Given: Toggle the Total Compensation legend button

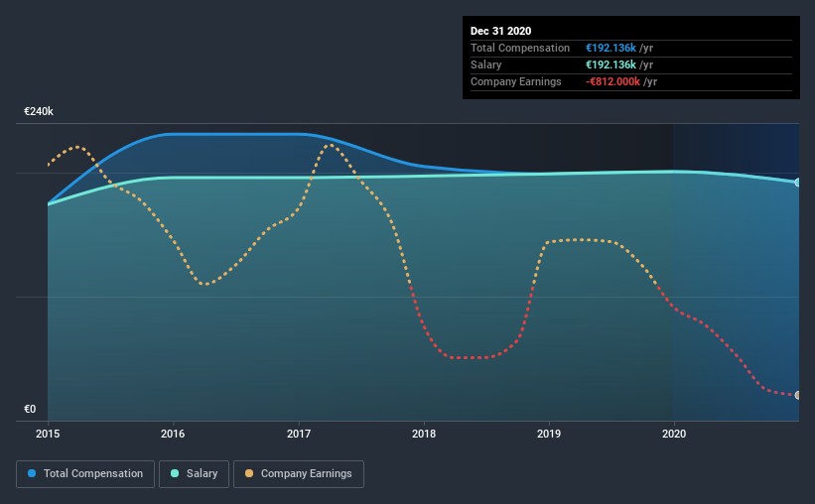Looking at the screenshot, I should (85, 474).
